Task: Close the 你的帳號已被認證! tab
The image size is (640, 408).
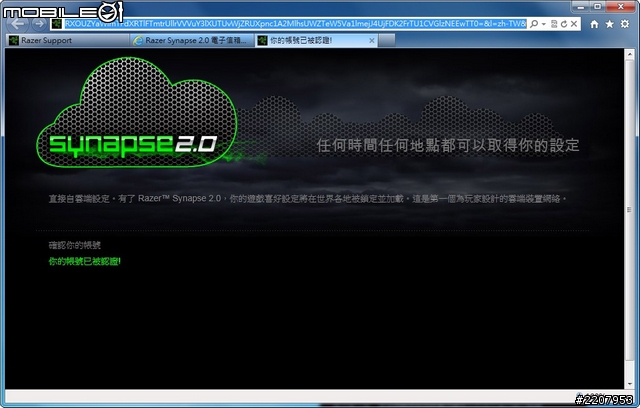Action: [371, 40]
